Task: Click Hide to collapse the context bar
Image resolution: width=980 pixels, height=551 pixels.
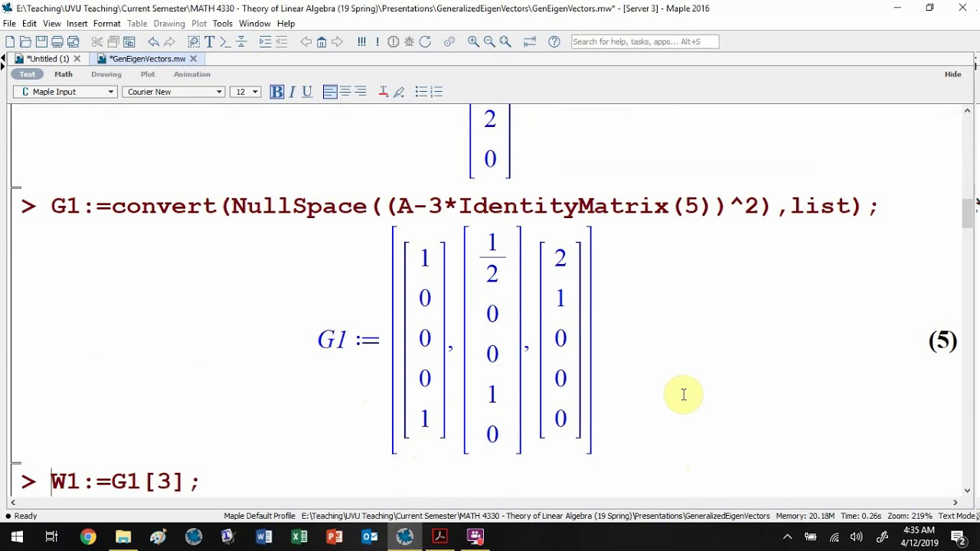Action: tap(952, 74)
